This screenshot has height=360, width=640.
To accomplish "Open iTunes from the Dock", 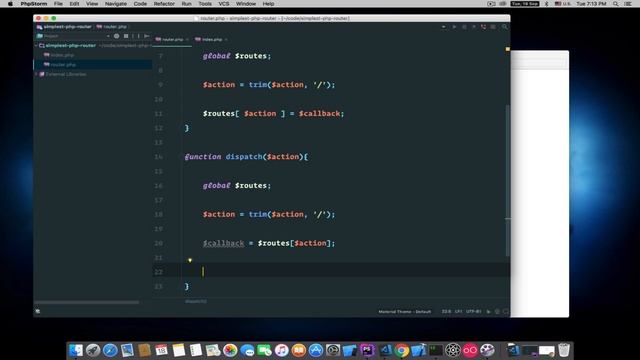I will (282, 350).
